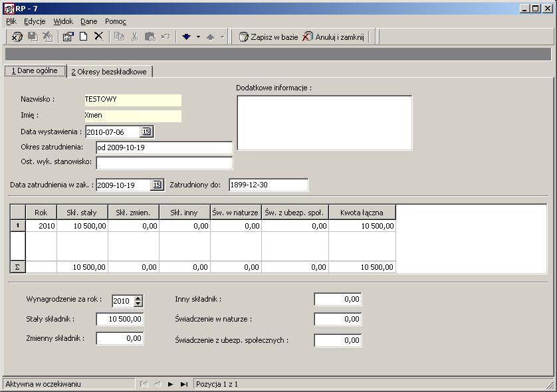Click the blue down arrow icon
557x392 pixels.
tap(187, 37)
